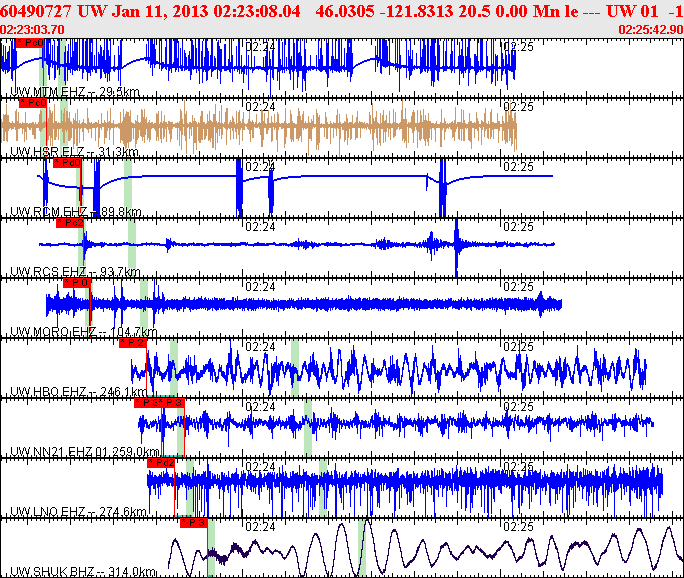Click the 02:25 time label on the MORO trace
The image size is (684, 578).
518,287
